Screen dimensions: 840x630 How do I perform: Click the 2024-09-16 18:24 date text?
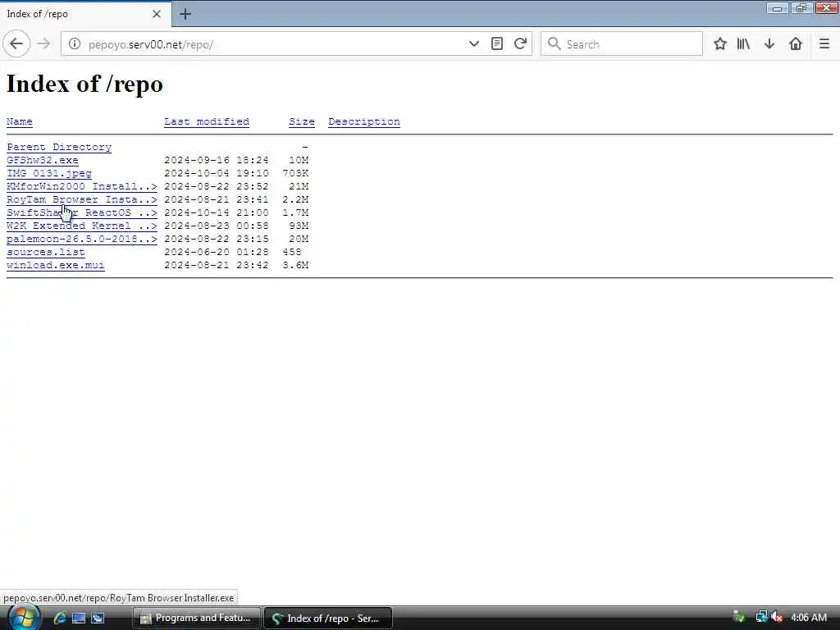[216, 160]
